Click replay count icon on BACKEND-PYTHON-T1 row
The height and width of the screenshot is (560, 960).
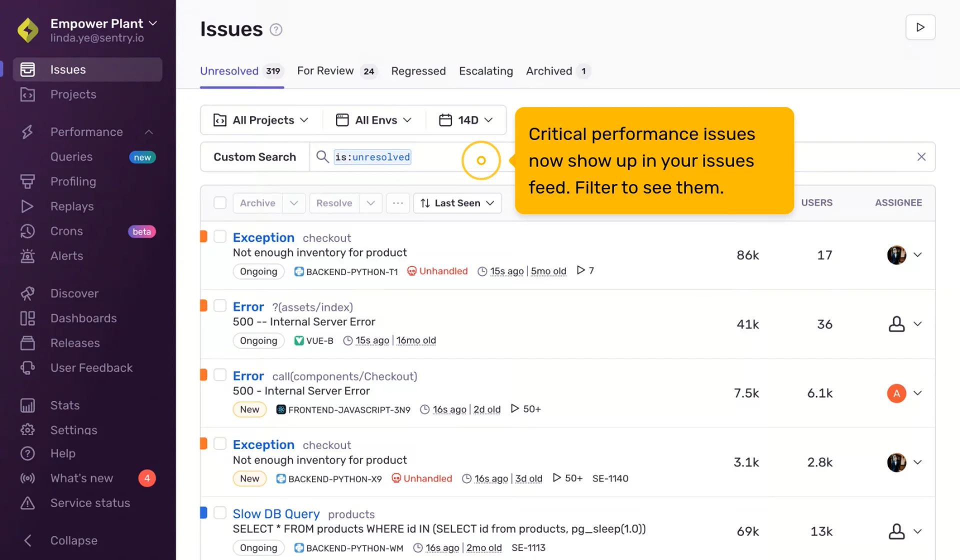coord(580,270)
